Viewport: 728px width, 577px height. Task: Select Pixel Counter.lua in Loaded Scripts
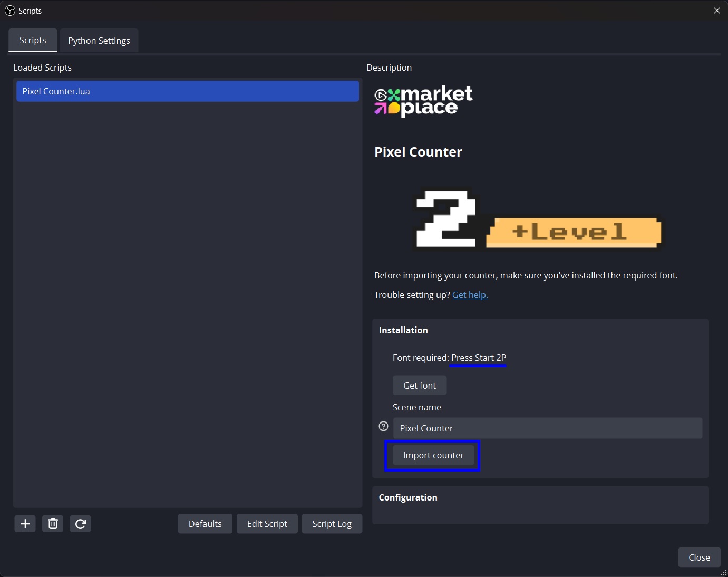[x=187, y=91]
